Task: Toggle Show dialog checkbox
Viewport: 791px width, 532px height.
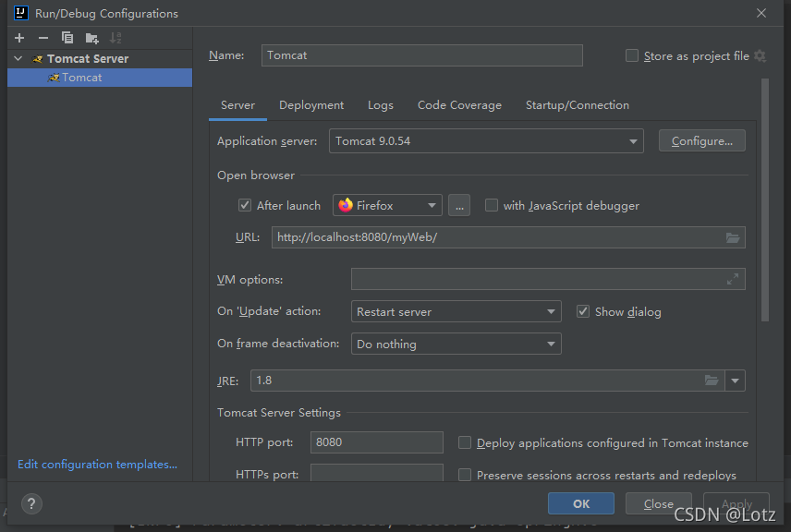Action: [x=583, y=311]
